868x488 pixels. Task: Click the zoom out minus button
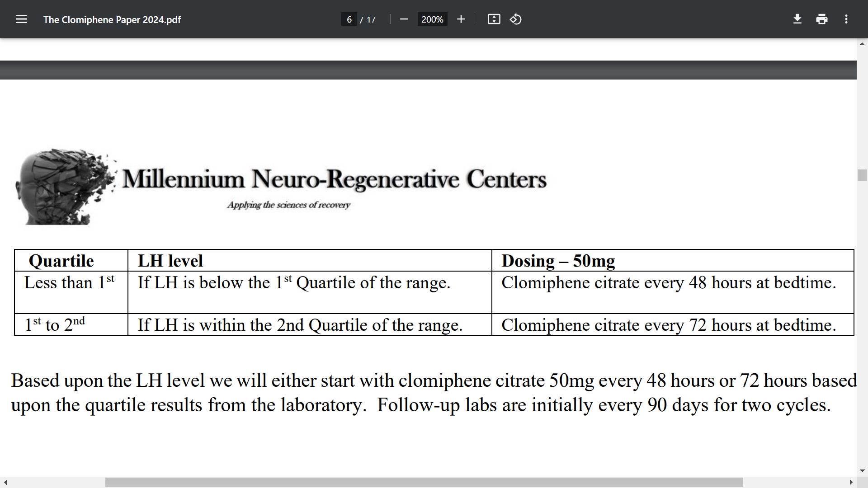point(404,19)
